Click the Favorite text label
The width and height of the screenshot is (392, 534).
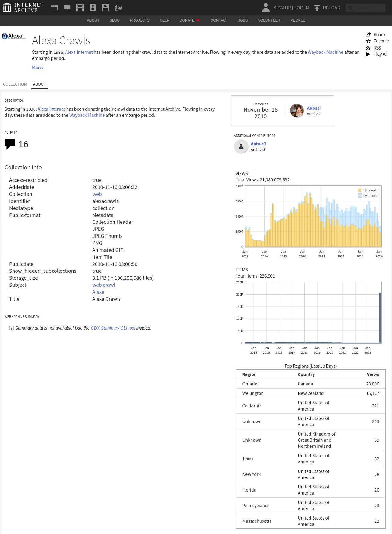[x=381, y=41]
